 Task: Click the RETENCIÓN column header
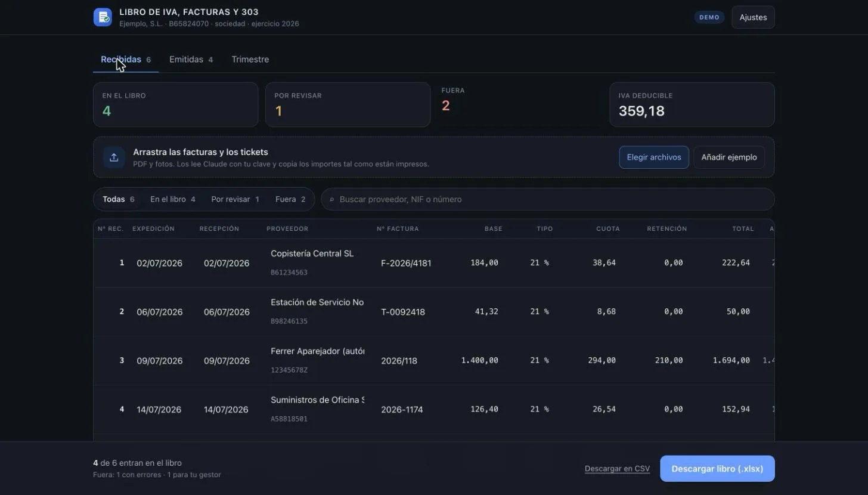(x=667, y=229)
